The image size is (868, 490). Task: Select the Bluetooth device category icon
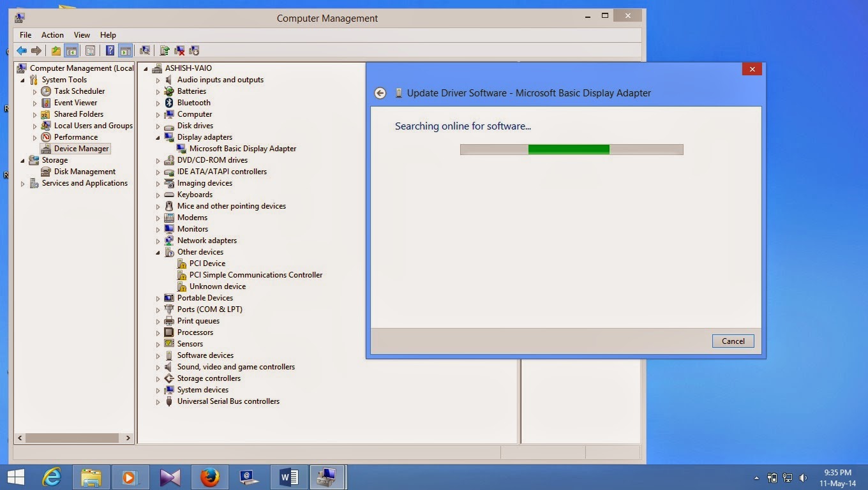coord(169,103)
